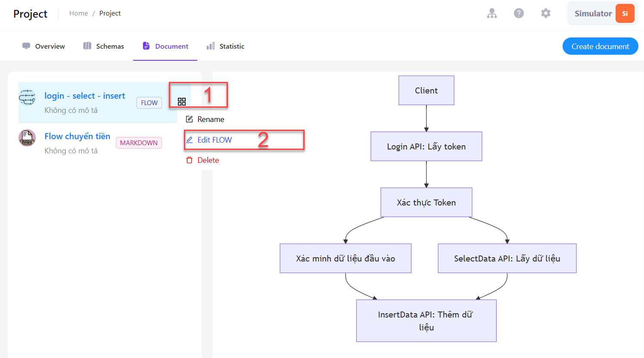Click the Document tab file icon
644x358 pixels.
tap(146, 46)
